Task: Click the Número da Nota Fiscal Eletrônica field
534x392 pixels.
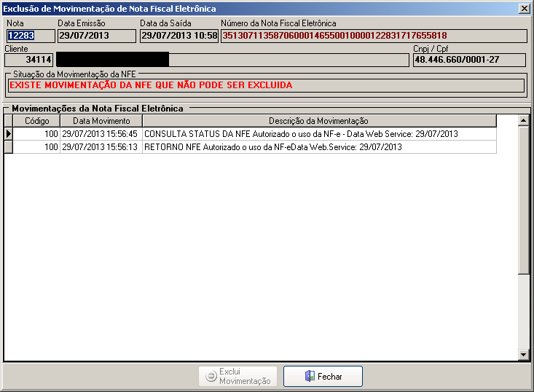Action: [x=374, y=36]
